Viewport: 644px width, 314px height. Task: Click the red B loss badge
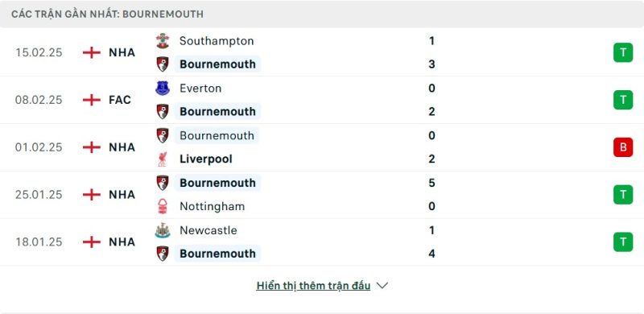point(623,147)
